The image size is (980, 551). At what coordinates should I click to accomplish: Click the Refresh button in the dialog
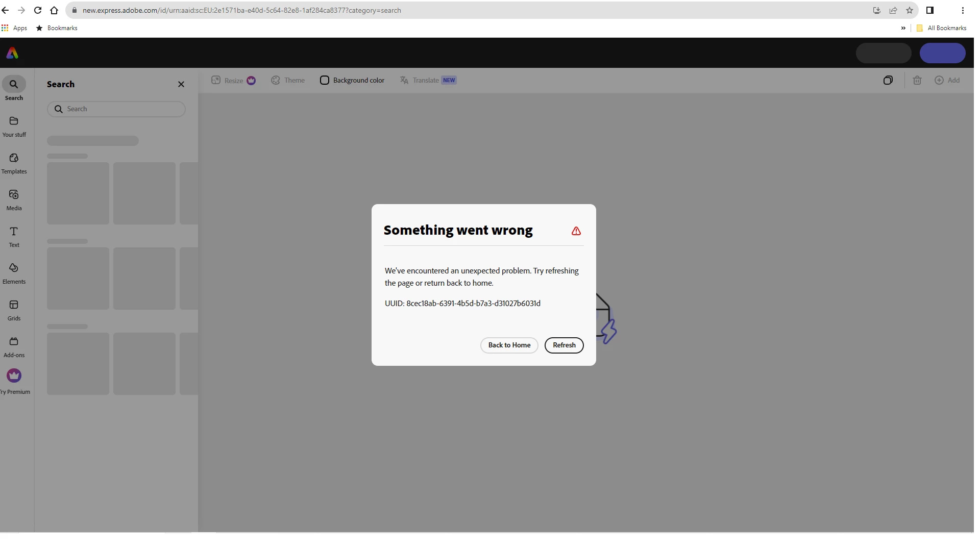coord(564,345)
